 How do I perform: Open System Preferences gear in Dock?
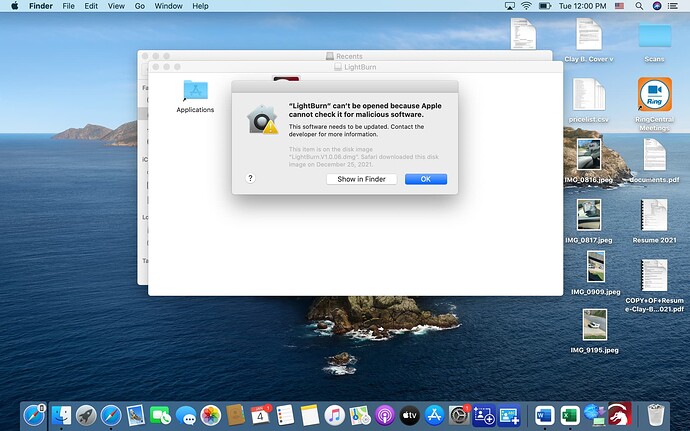(x=459, y=415)
